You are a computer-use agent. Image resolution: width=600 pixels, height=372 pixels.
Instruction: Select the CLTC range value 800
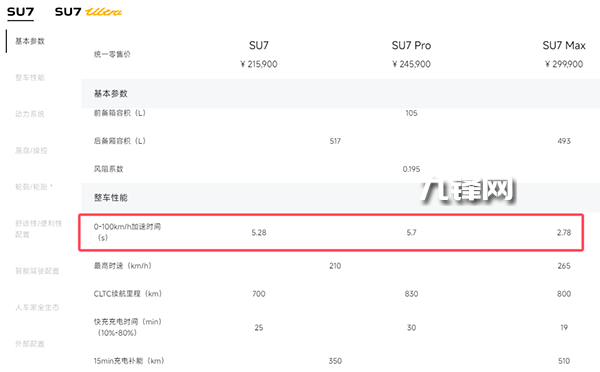(564, 294)
